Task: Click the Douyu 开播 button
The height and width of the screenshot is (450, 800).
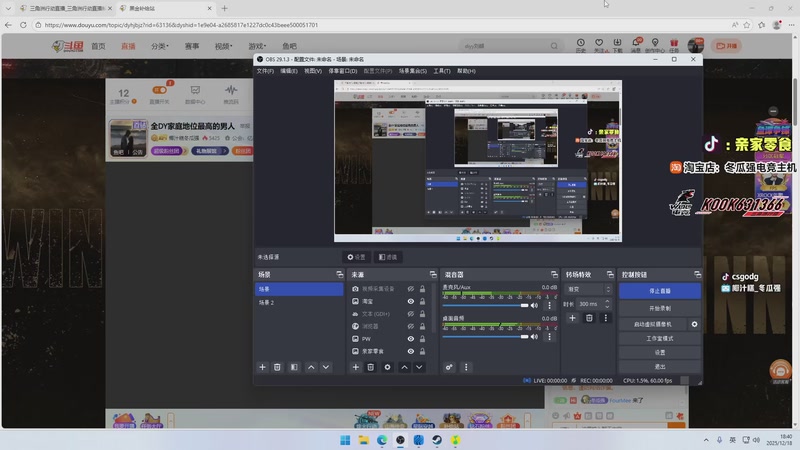Action: [727, 46]
